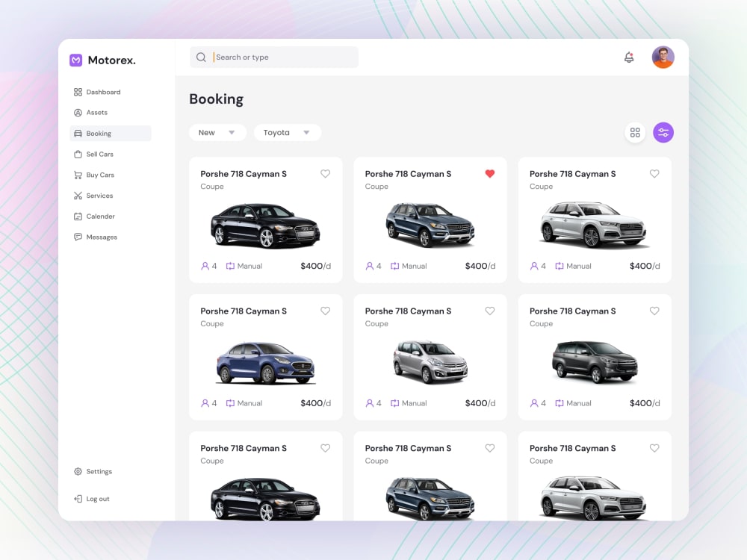747x560 pixels.
Task: Switch to the Booking section
Action: tap(99, 133)
